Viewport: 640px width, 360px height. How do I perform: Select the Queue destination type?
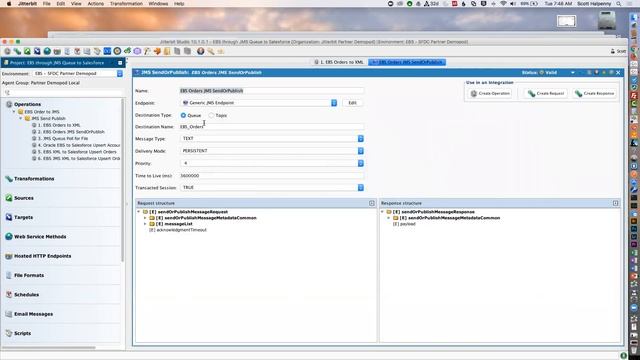(183, 116)
